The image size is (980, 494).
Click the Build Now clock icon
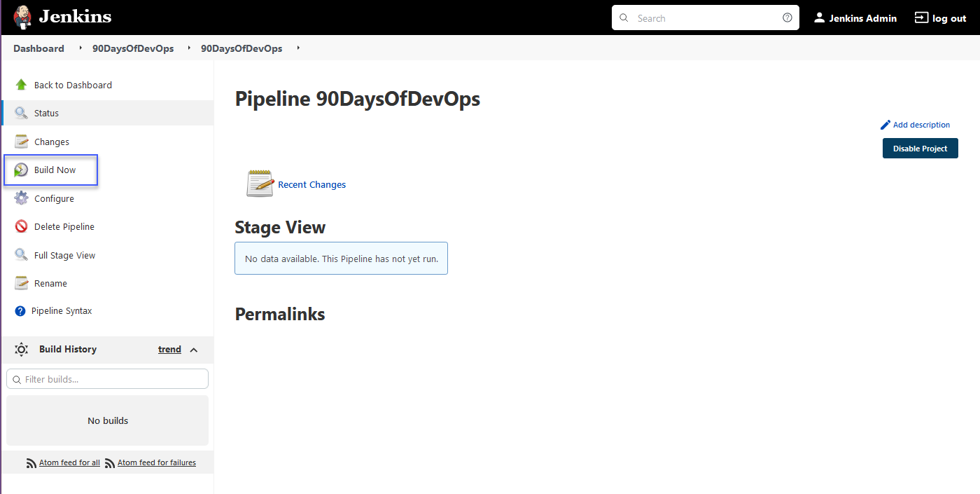21,170
